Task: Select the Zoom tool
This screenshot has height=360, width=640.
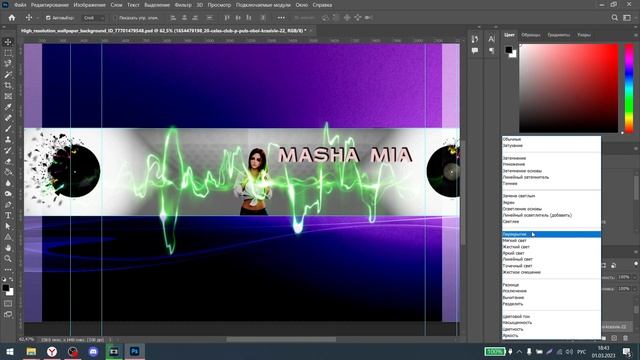Action: [x=8, y=258]
